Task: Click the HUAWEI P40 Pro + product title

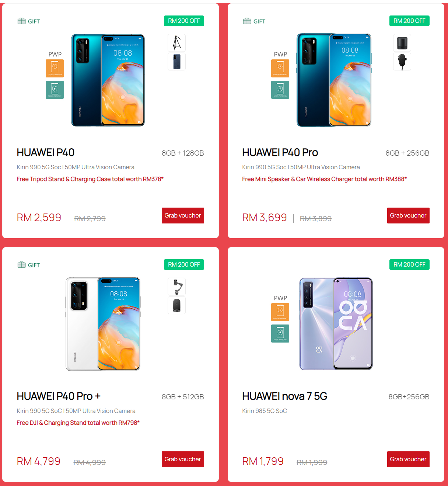Action: 59,396
